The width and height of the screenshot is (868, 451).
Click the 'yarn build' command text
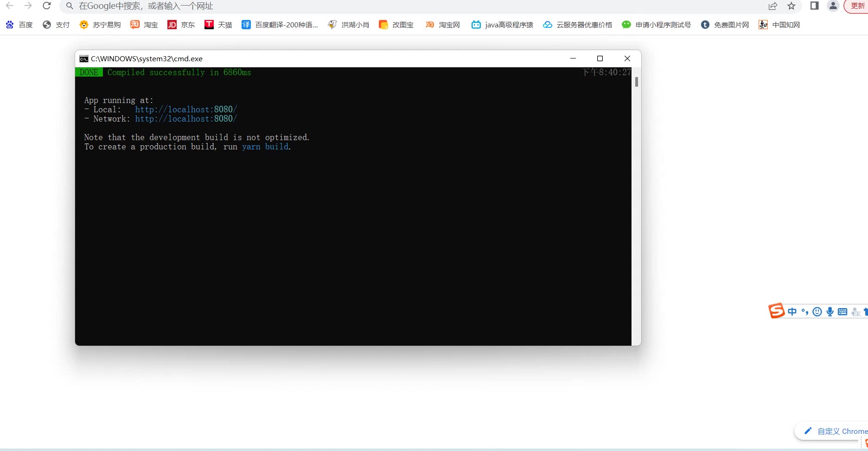(265, 147)
